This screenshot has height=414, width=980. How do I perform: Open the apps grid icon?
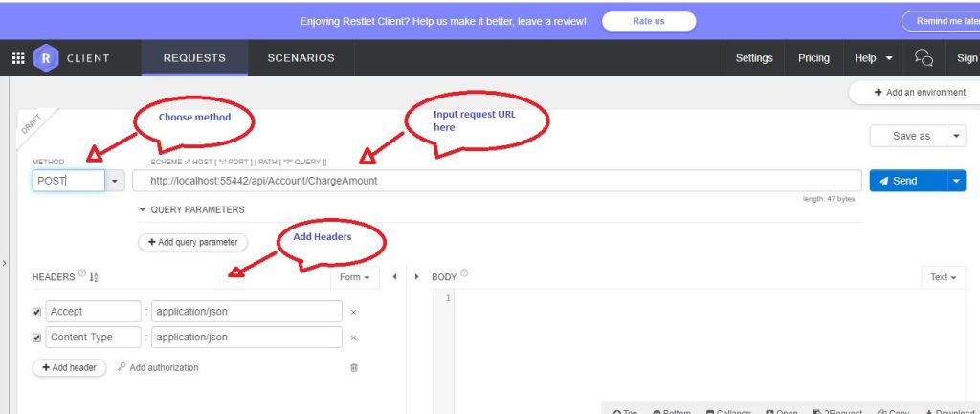click(x=18, y=58)
